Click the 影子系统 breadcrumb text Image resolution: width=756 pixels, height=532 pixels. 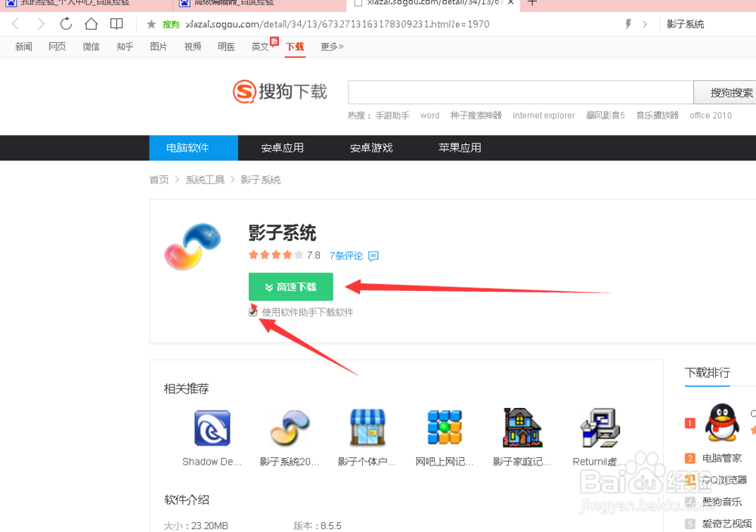click(260, 180)
